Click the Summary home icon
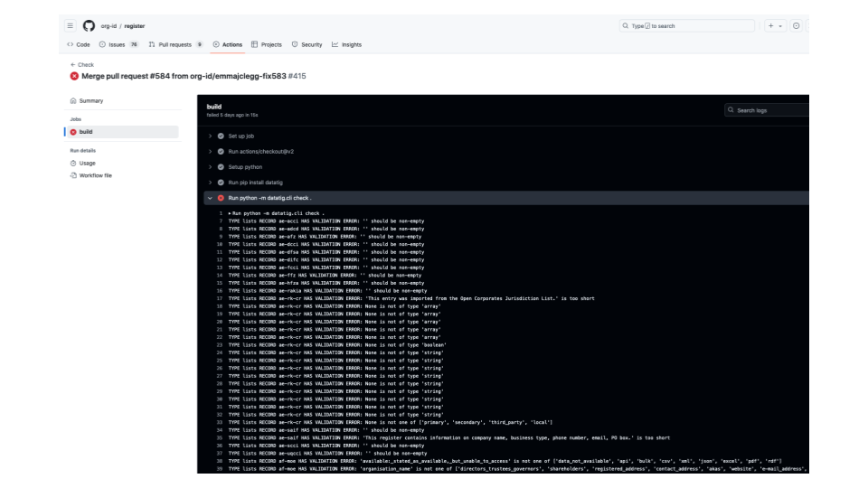This screenshot has height=488, width=868. tap(73, 100)
